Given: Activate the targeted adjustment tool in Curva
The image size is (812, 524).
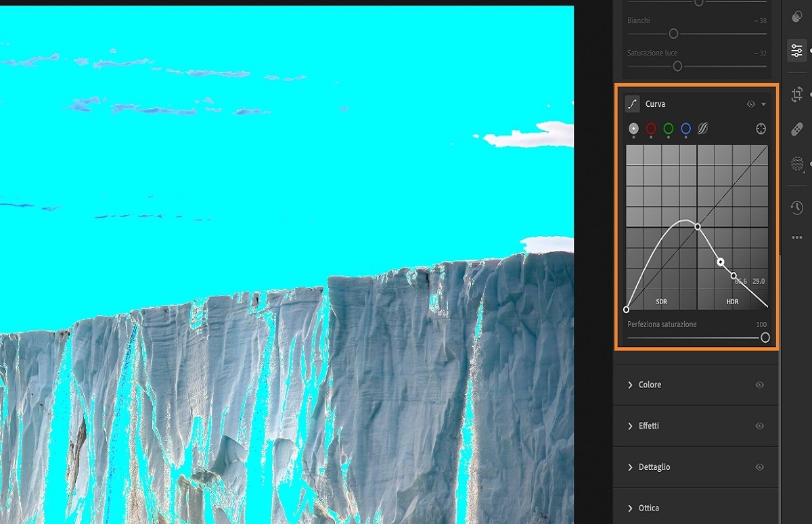Looking at the screenshot, I should [761, 128].
